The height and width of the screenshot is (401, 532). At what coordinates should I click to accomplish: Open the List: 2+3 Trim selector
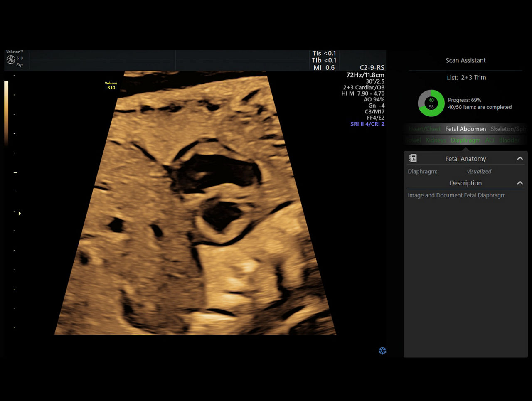465,77
